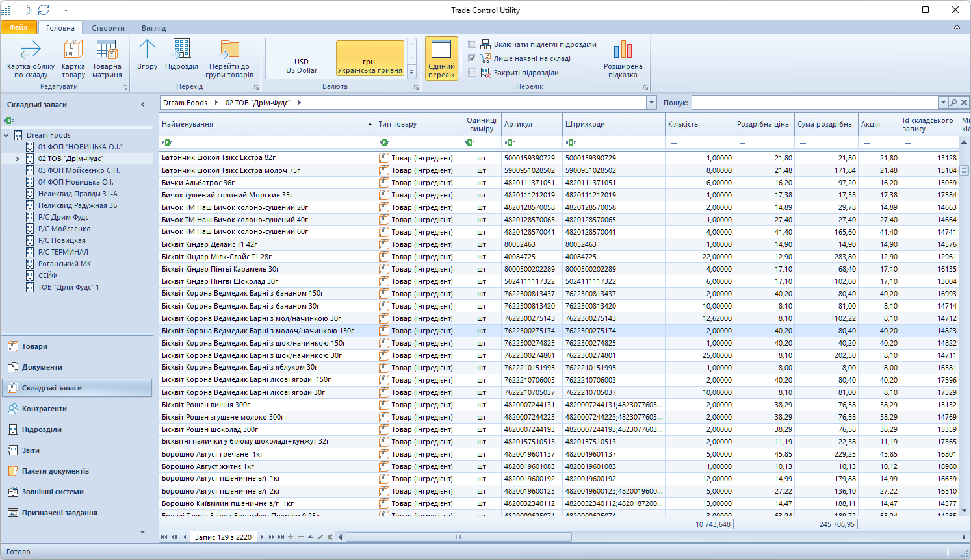Collapse the Складські запаси side panel
971x560 pixels.
(x=143, y=105)
